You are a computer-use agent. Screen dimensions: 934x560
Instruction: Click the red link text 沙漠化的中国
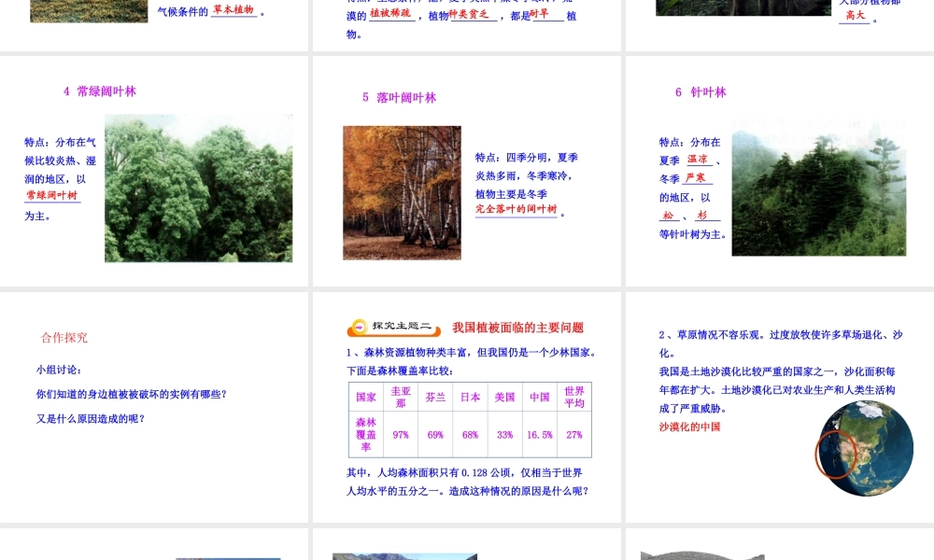tap(690, 427)
